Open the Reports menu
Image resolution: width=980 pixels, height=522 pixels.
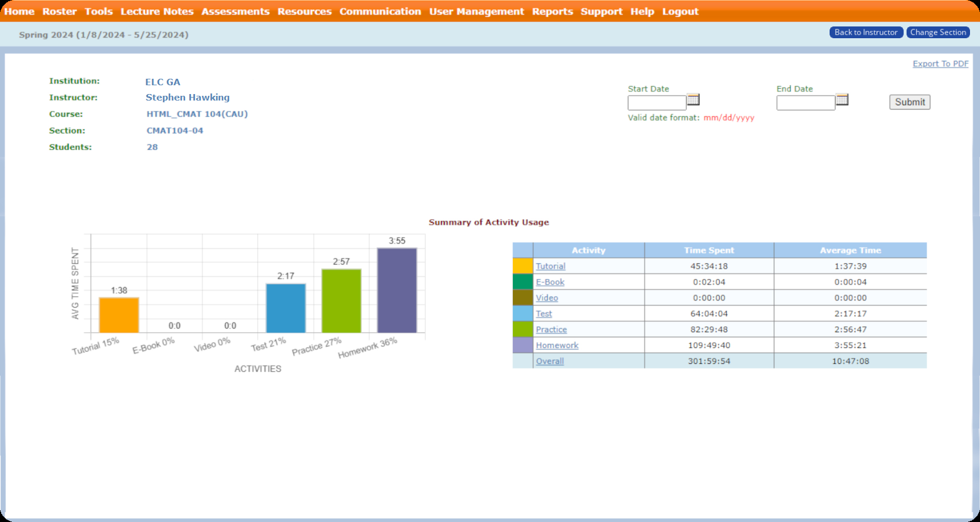552,11
